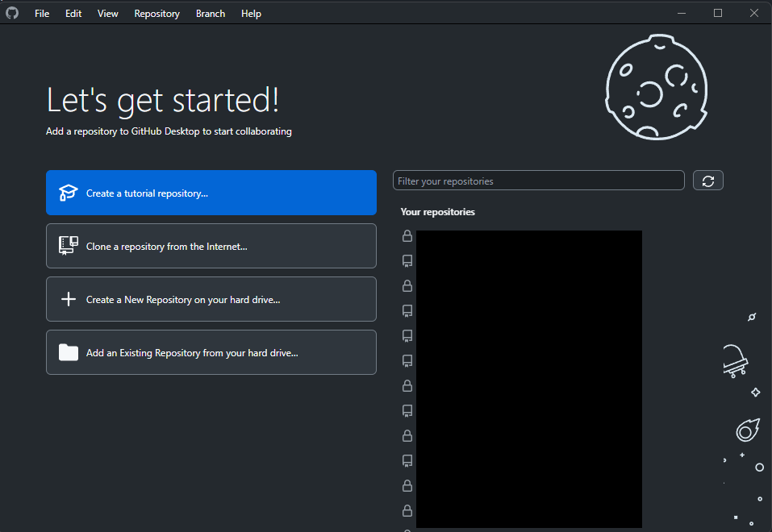Click the folder icon on add existing repository

tap(68, 352)
